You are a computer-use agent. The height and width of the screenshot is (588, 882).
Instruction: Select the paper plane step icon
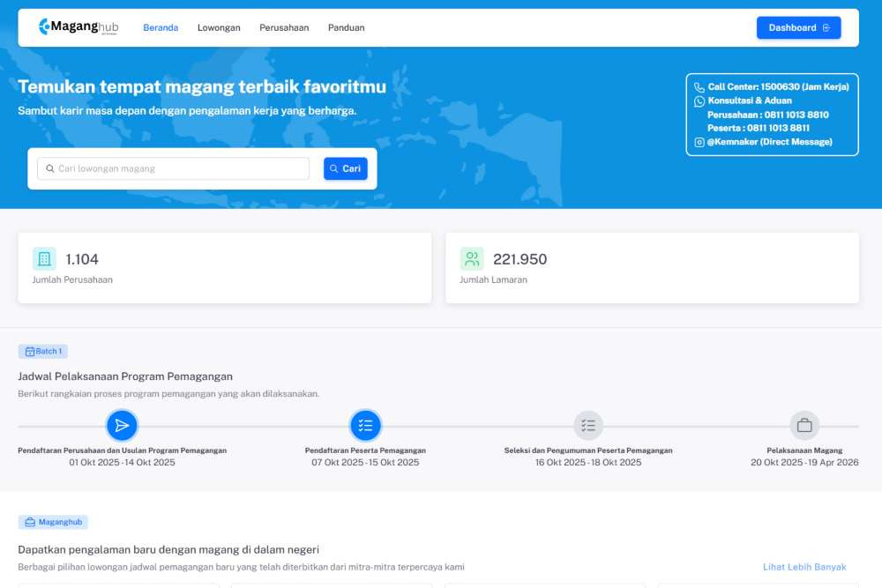(x=122, y=426)
